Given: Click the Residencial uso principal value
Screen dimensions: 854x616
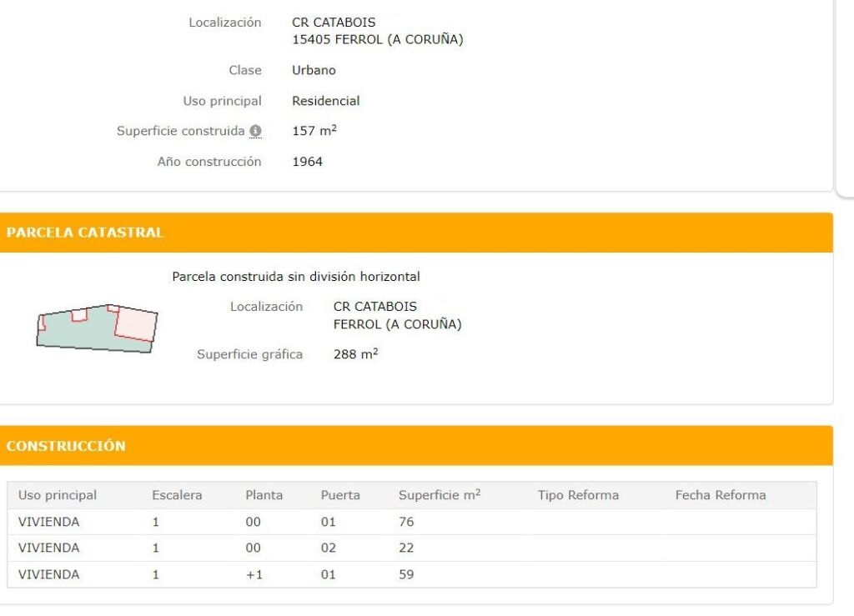Looking at the screenshot, I should click(325, 100).
